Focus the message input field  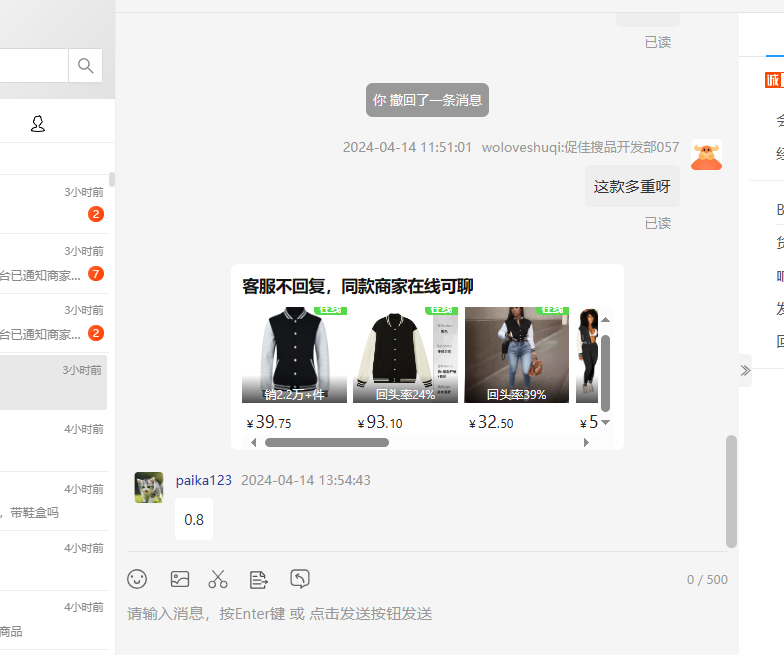(428, 614)
